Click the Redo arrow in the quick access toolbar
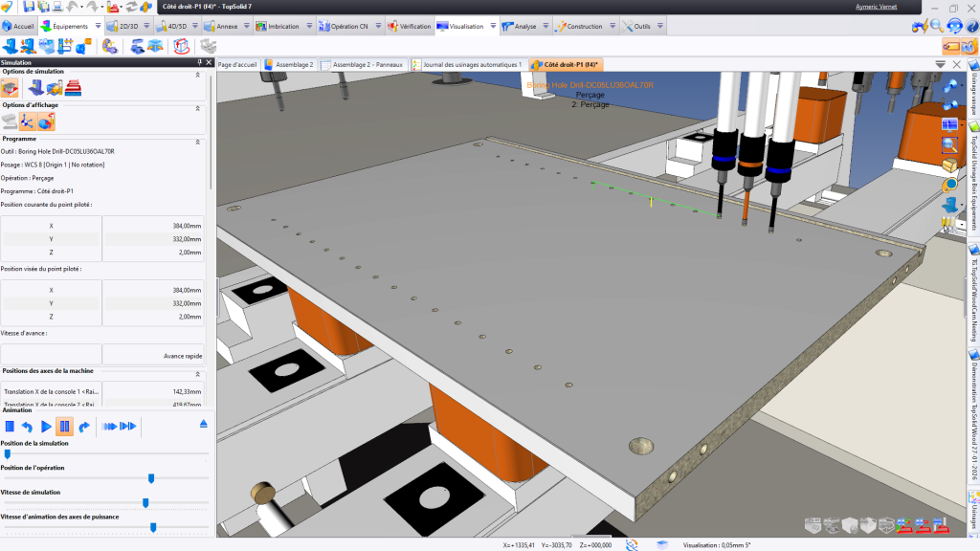980x551 pixels. (x=92, y=7)
